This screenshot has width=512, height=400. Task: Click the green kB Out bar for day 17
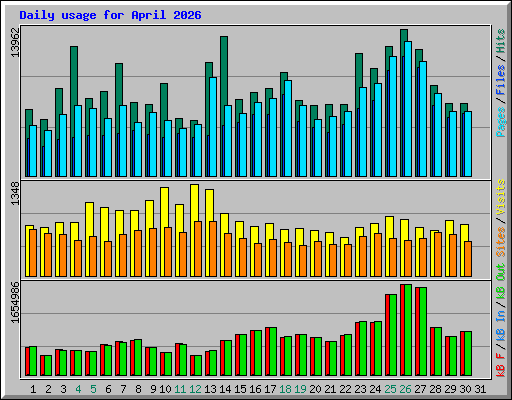point(273,352)
